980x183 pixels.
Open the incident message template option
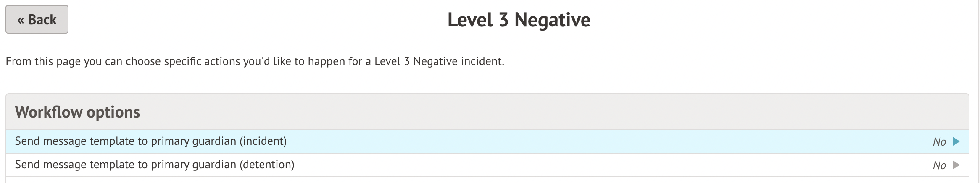150,141
